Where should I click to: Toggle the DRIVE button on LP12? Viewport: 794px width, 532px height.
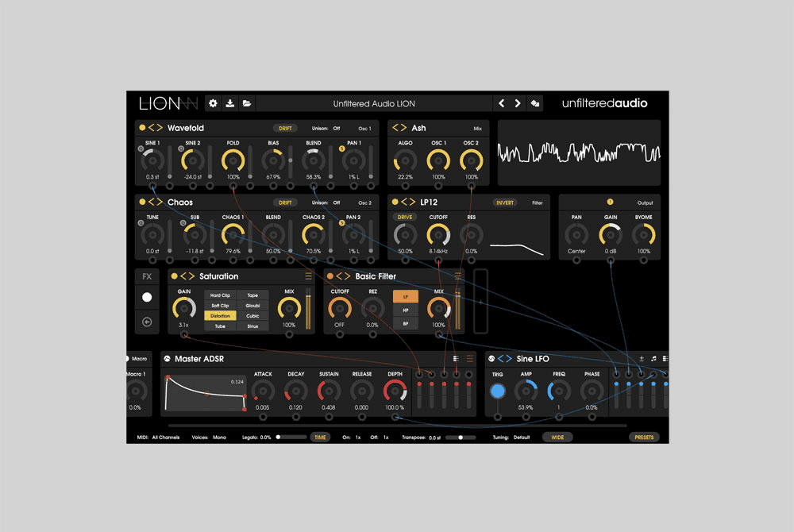pos(405,217)
